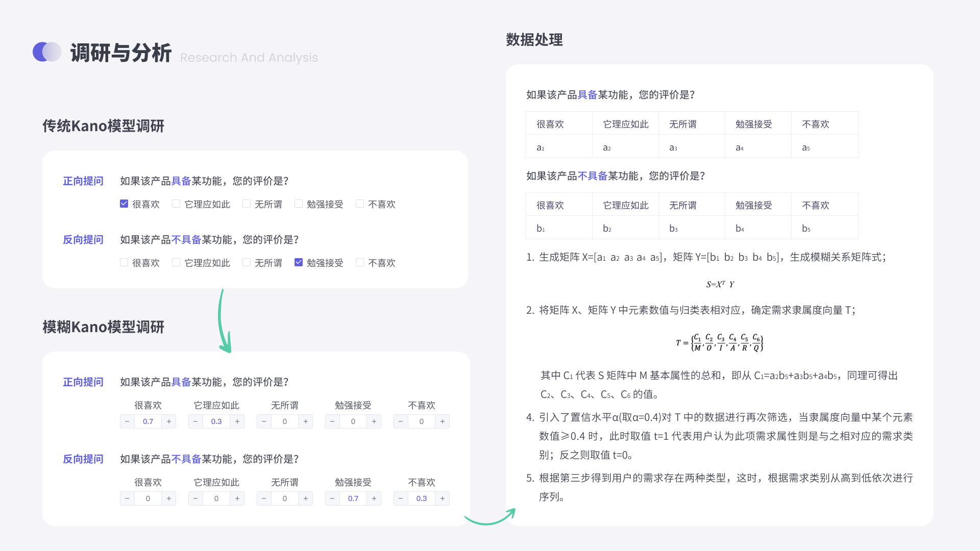Click the 0.3 field under fuzzy 反向提问 不喜欢
The width and height of the screenshot is (980, 551).
[422, 498]
